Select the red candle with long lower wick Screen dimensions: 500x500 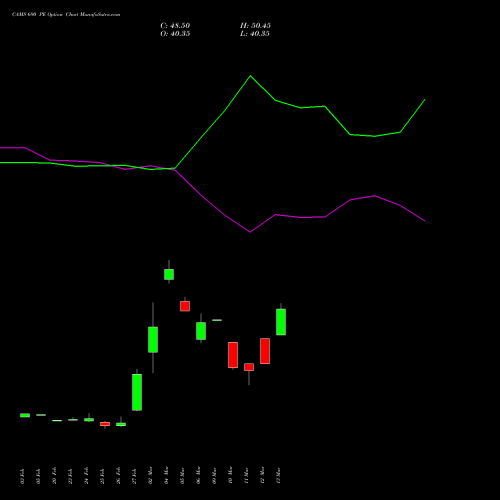coord(249,367)
